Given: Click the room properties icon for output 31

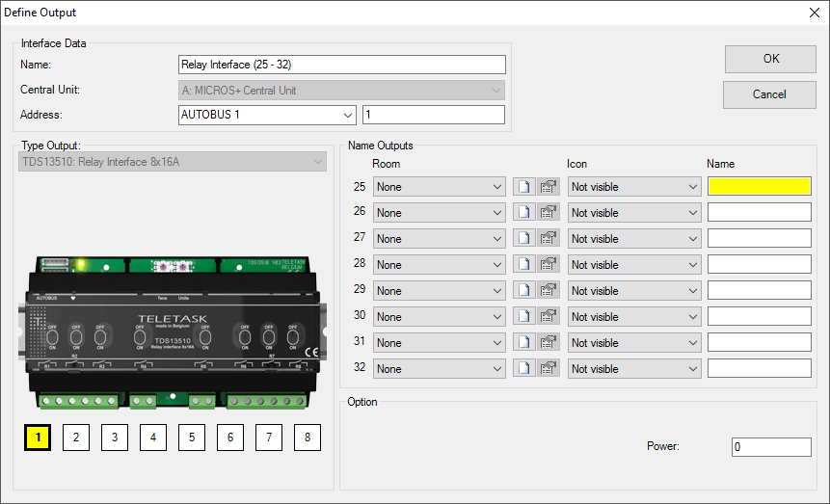Looking at the screenshot, I should tap(549, 343).
